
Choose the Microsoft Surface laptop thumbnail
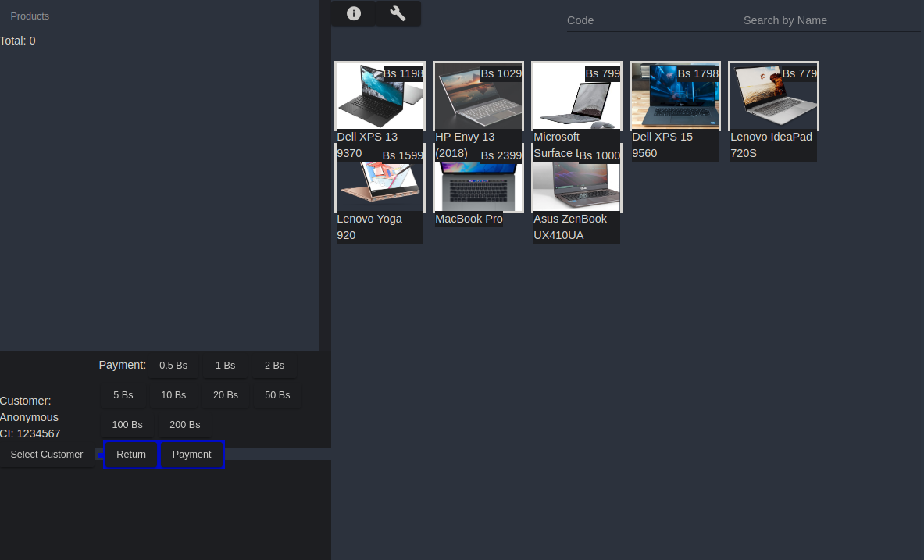point(576,97)
